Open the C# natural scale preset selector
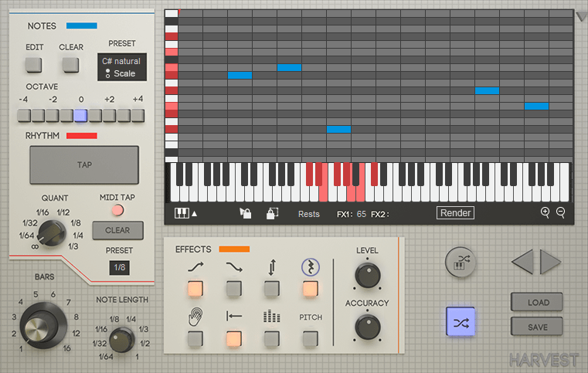The width and height of the screenshot is (588, 373). pos(122,67)
